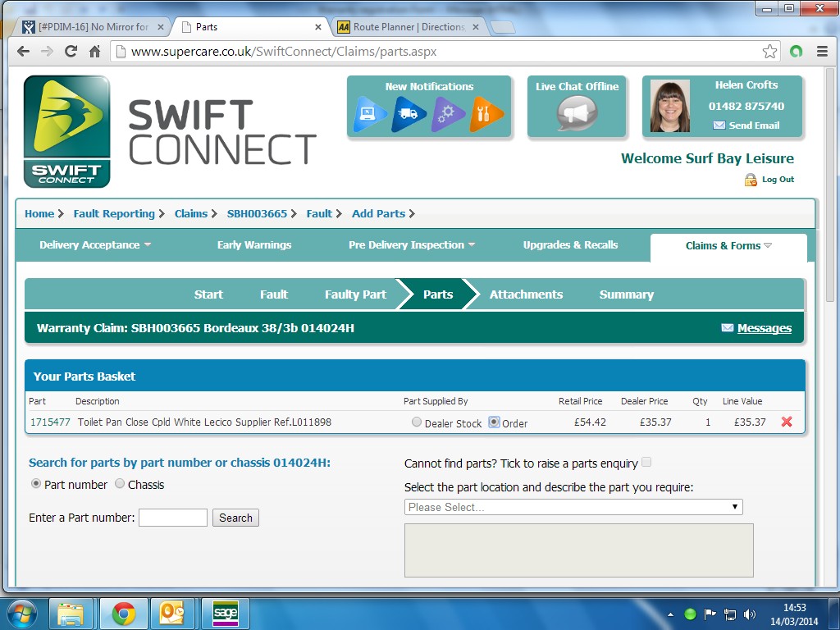The image size is (840, 630).
Task: Click the Home breadcrumb link
Action: point(39,214)
